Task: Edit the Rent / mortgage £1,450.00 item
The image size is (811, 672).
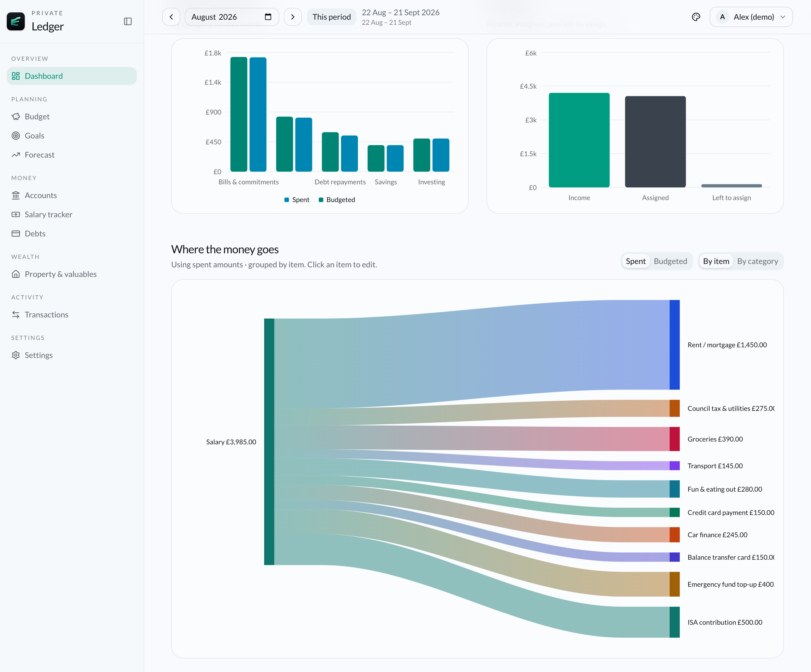Action: [727, 345]
